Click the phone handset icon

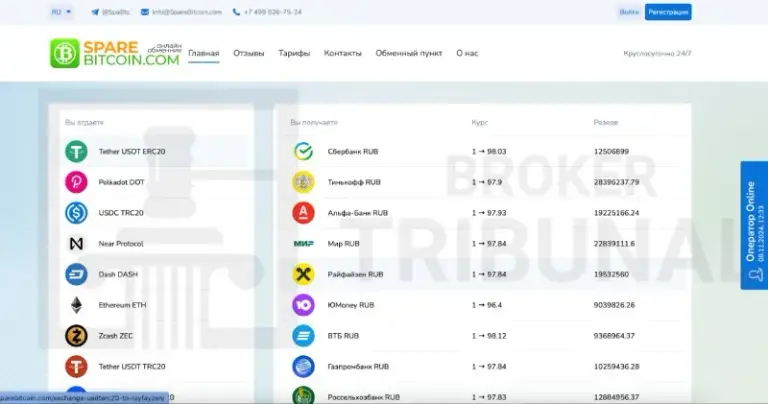pyautogui.click(x=237, y=12)
